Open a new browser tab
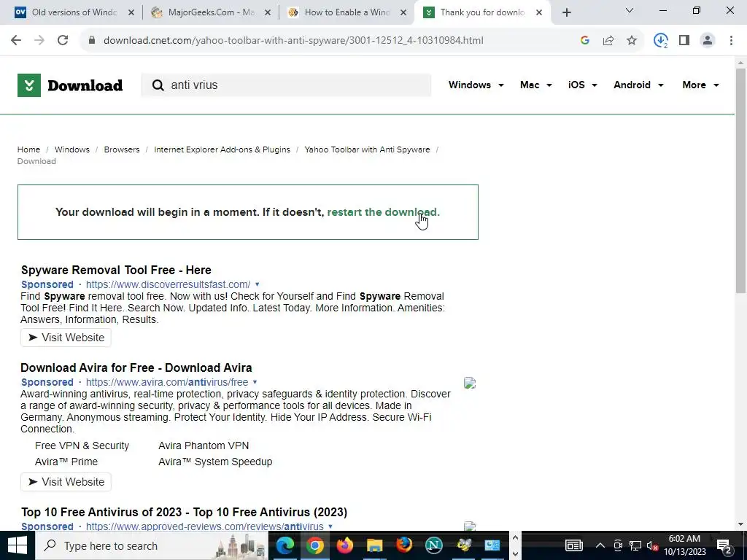The width and height of the screenshot is (747, 560). tap(566, 12)
